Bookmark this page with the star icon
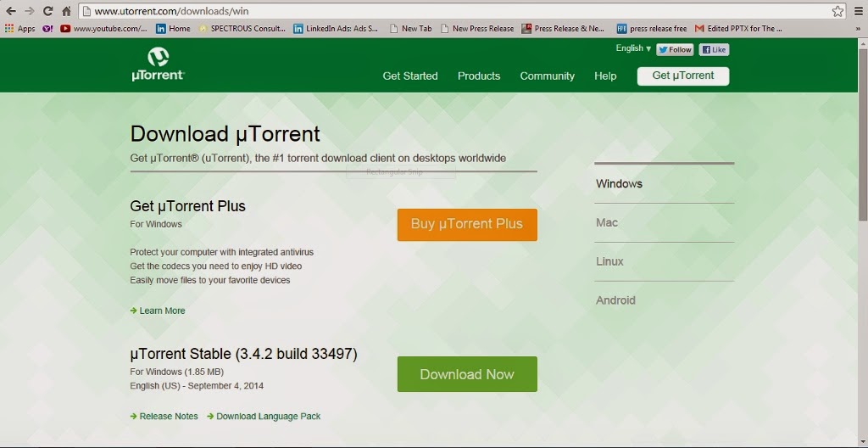This screenshot has height=448, width=868. (837, 11)
